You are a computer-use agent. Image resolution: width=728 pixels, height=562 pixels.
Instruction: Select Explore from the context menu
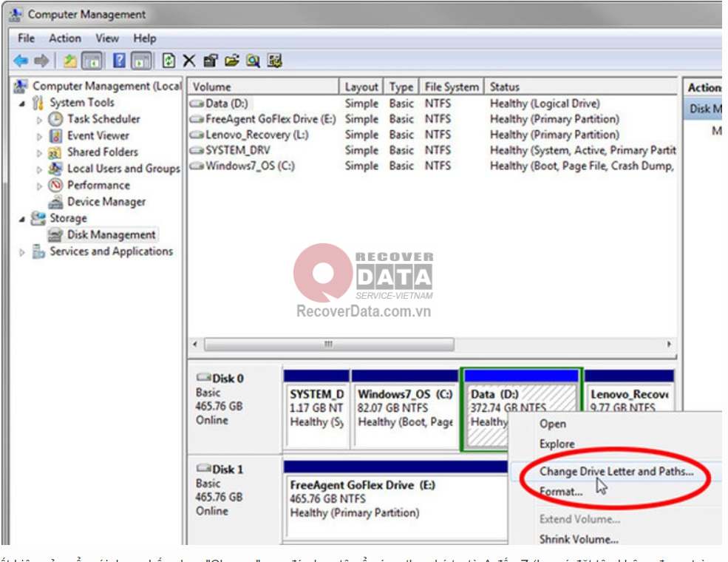click(x=557, y=444)
